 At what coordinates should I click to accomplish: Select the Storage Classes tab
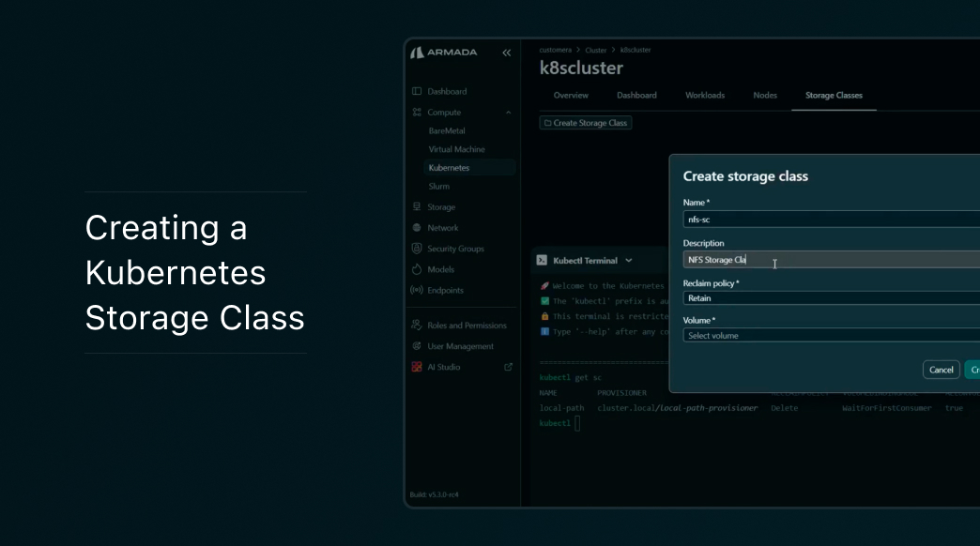point(834,96)
